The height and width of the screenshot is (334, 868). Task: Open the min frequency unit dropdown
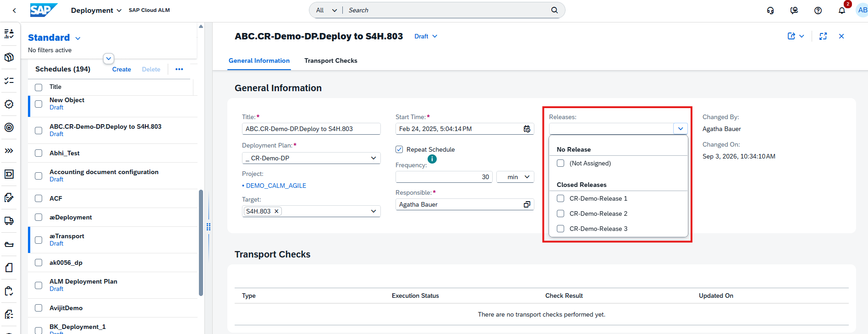tap(515, 177)
